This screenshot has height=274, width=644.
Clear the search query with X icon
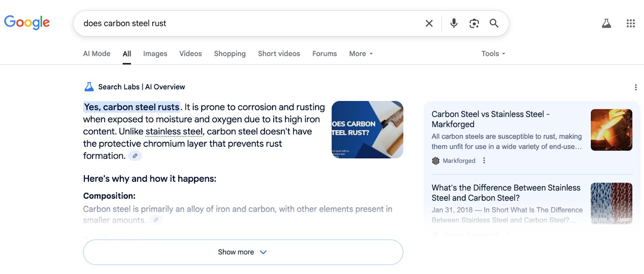point(429,23)
